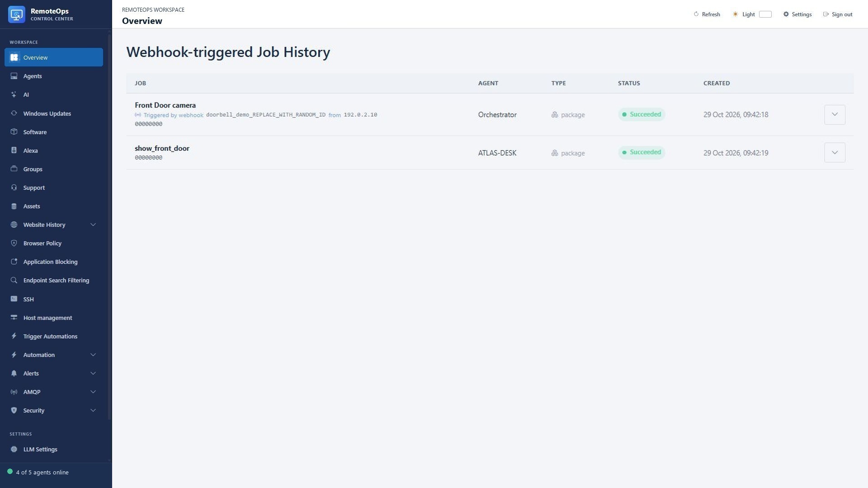Open Support headset icon
The image size is (868, 488).
(14, 188)
